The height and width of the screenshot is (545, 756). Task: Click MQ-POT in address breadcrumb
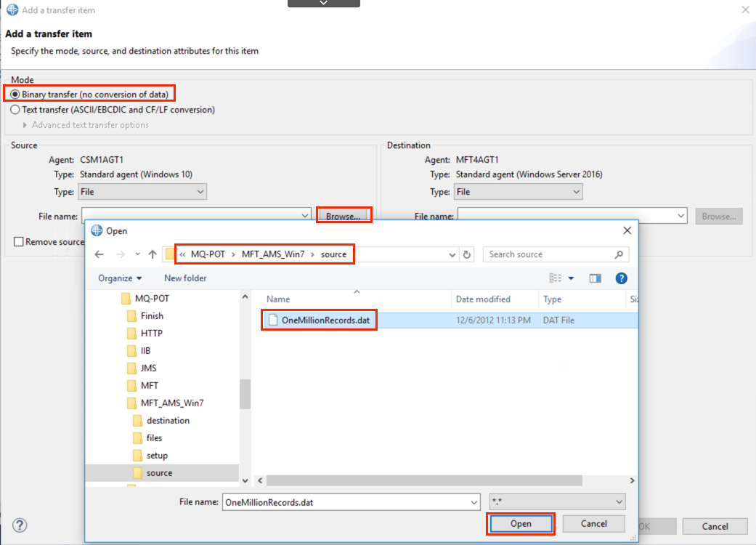coord(208,254)
